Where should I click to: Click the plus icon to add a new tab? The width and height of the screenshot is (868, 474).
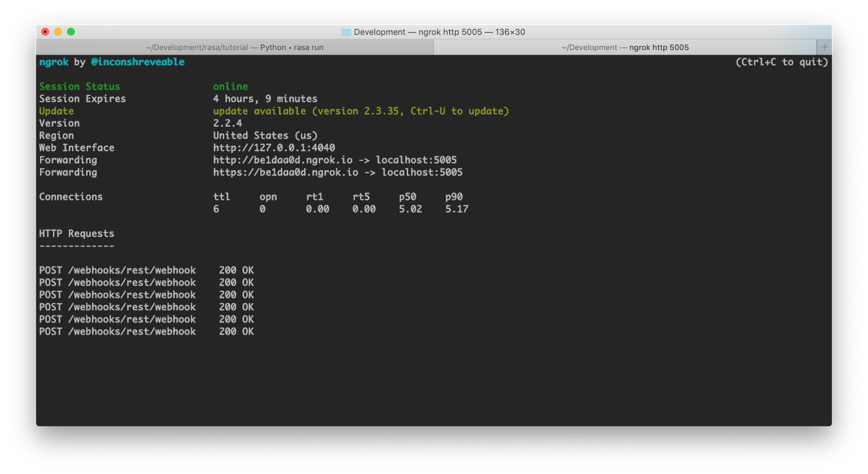tap(824, 47)
